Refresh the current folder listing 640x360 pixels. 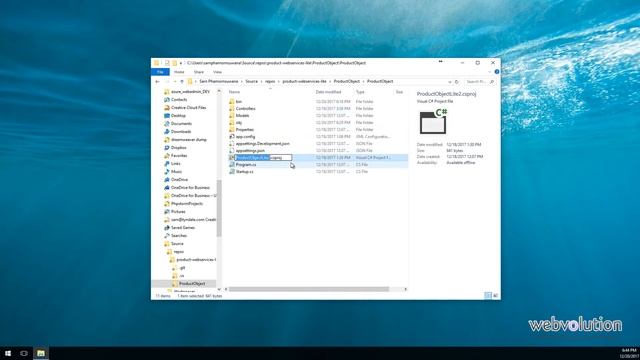457,82
